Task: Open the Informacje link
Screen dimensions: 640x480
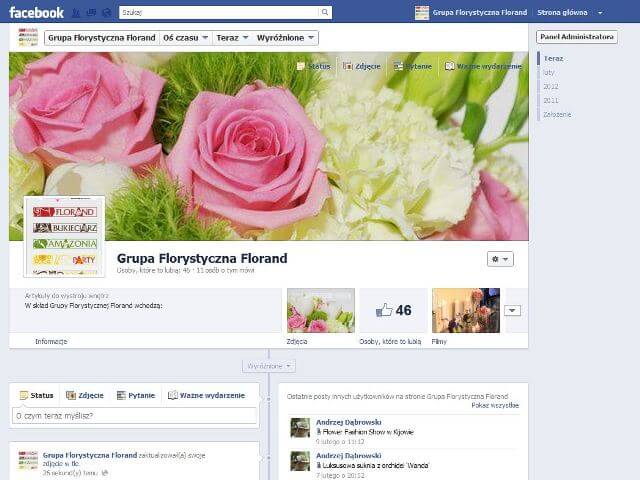Action: pyautogui.click(x=51, y=341)
